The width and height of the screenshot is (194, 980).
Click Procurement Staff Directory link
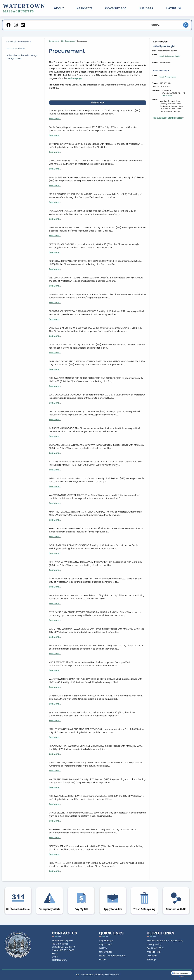[168, 118]
